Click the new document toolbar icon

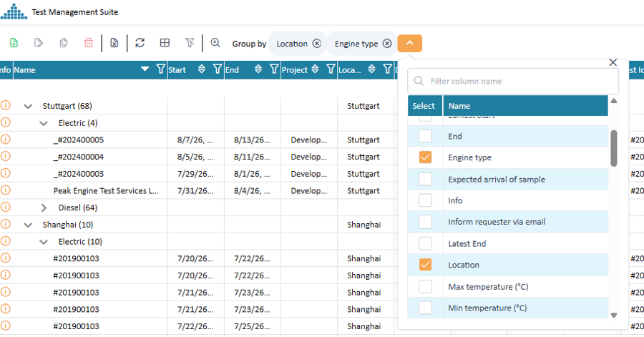point(14,43)
